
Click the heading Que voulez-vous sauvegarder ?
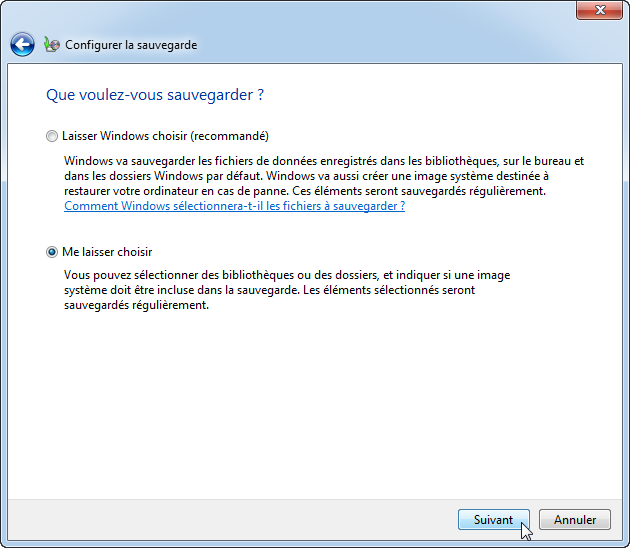pos(155,95)
